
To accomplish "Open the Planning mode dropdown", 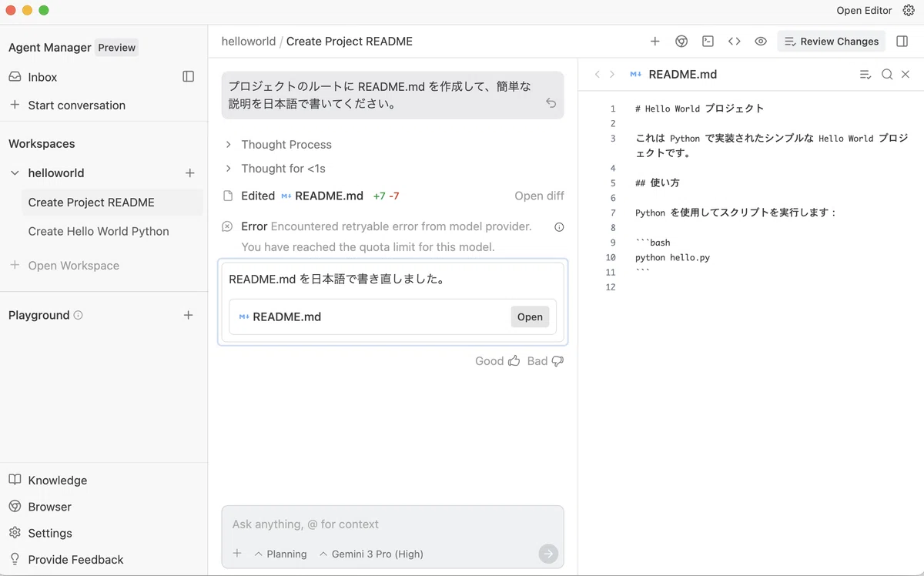I will (280, 554).
